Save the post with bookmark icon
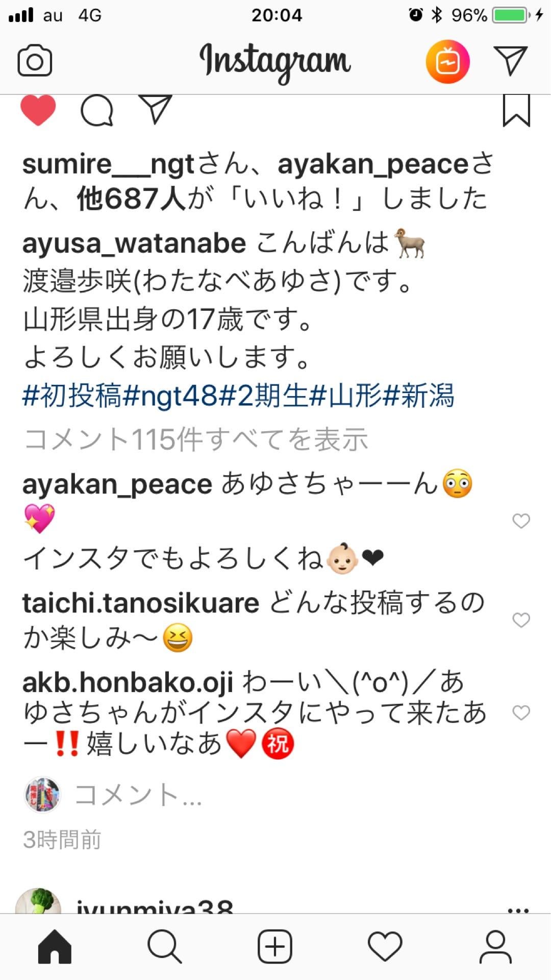 [516, 110]
